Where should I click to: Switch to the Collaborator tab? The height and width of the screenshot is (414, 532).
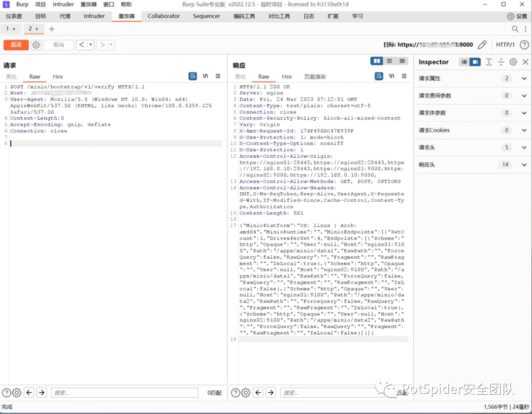pos(164,16)
